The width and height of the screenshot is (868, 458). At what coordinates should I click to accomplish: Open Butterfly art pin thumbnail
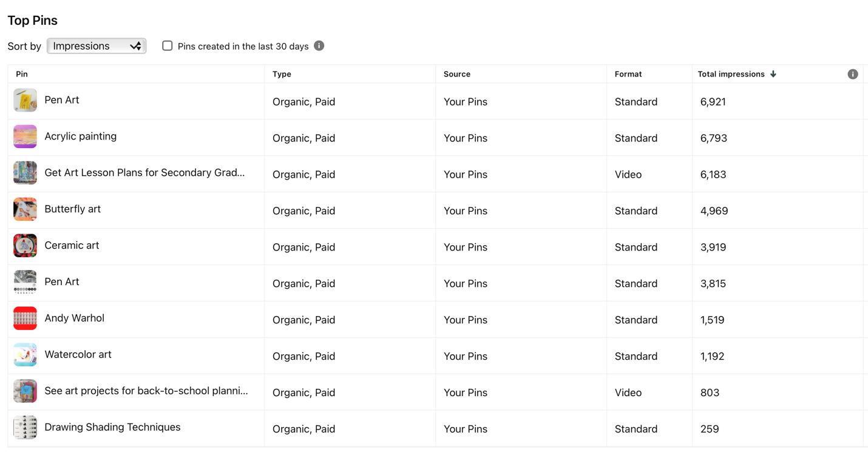25,209
